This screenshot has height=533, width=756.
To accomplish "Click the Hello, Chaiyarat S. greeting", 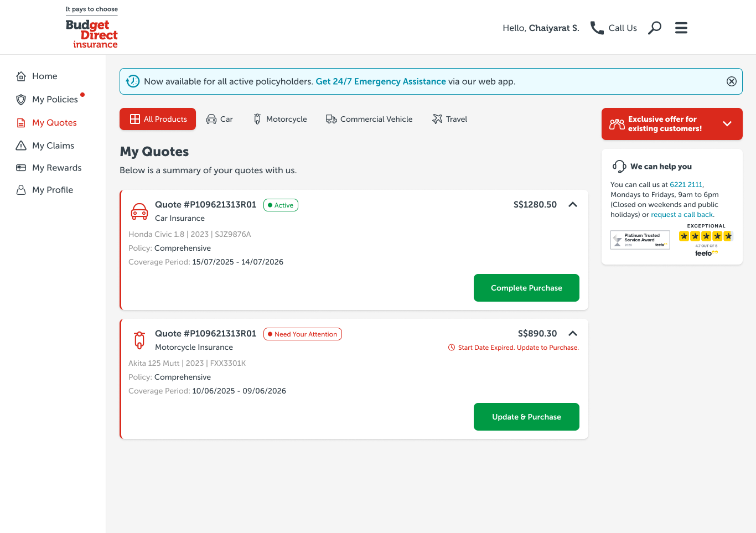I will click(541, 28).
